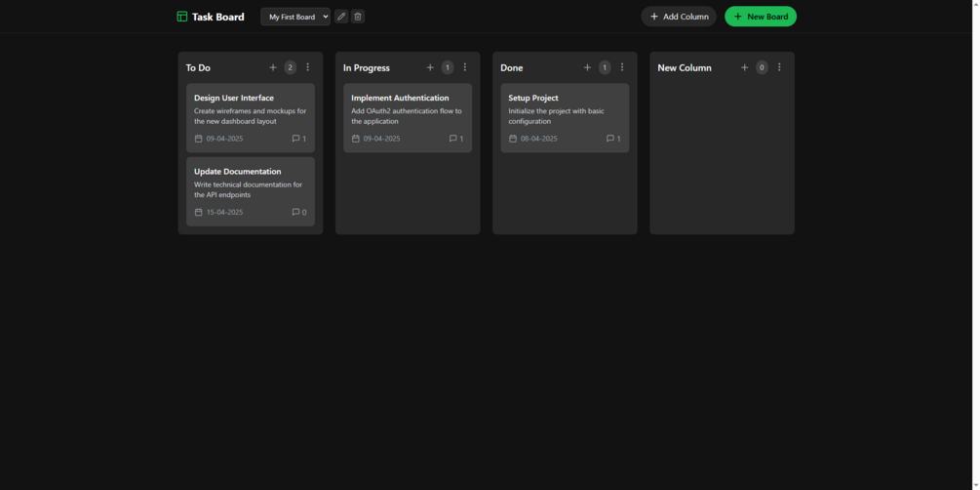Add a task to New Column
This screenshot has width=980, height=490.
point(744,67)
